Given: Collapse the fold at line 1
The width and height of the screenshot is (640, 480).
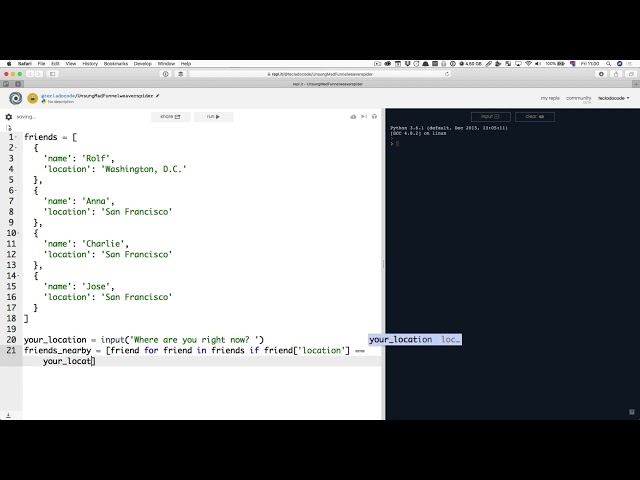Looking at the screenshot, I should 16,137.
